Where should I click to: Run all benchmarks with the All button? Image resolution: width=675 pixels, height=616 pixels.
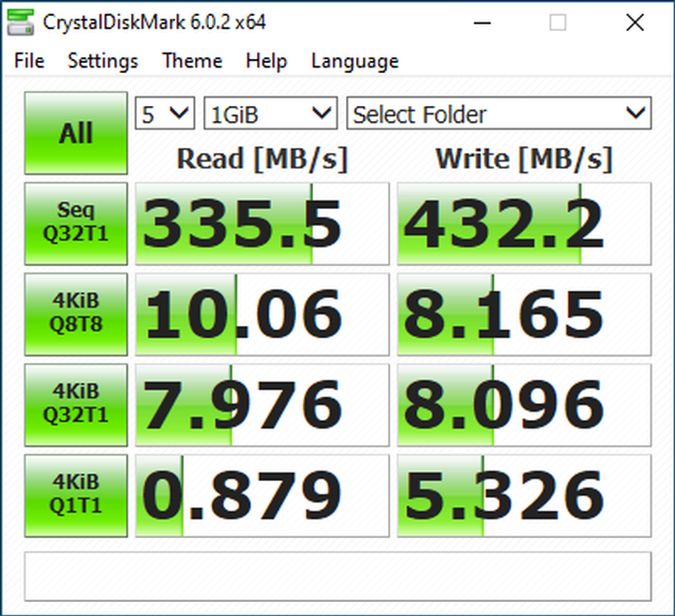75,134
